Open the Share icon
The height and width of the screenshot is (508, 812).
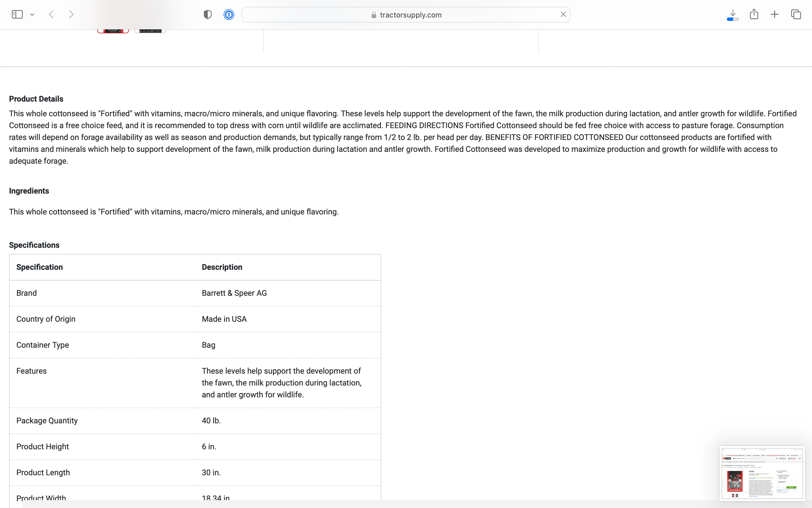[x=754, y=14]
